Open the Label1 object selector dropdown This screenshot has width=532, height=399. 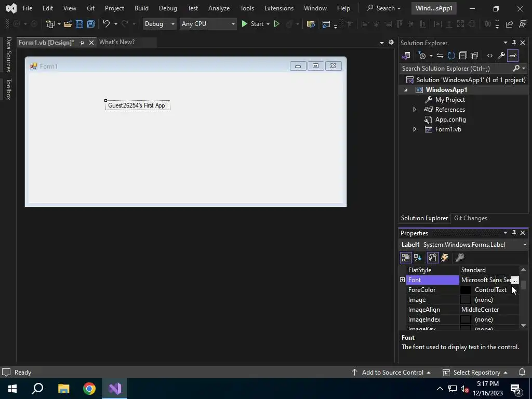pyautogui.click(x=525, y=245)
